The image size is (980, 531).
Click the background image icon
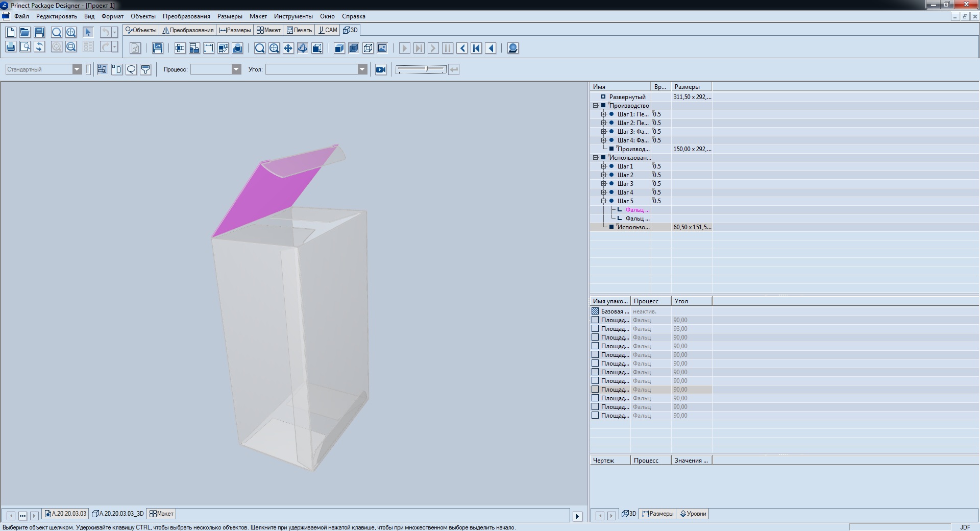(382, 48)
